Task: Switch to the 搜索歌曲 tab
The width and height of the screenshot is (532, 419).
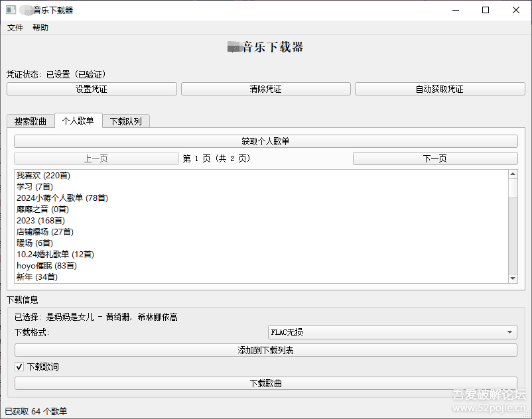Action: point(31,121)
